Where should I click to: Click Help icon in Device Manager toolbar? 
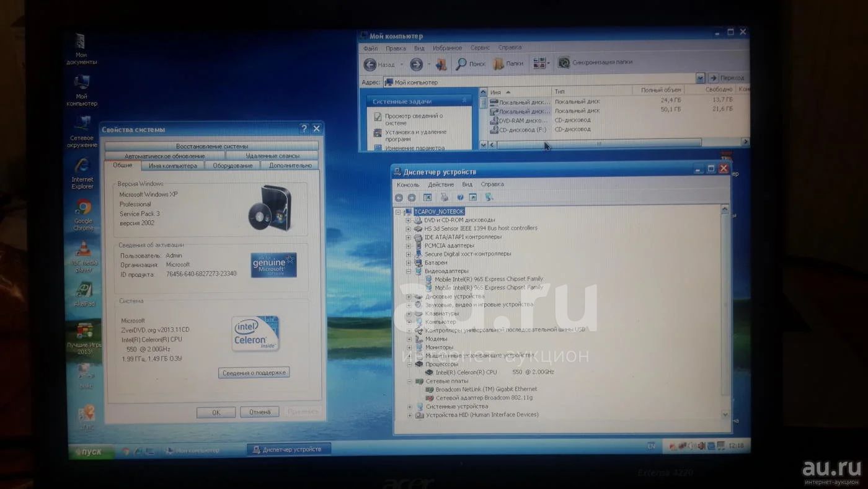click(460, 197)
